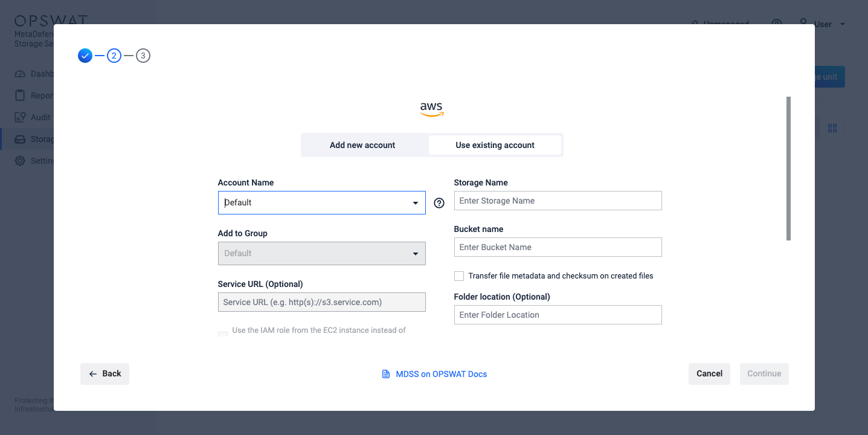Click the blue unit button behind dialog
The image size is (868, 435).
click(x=830, y=77)
